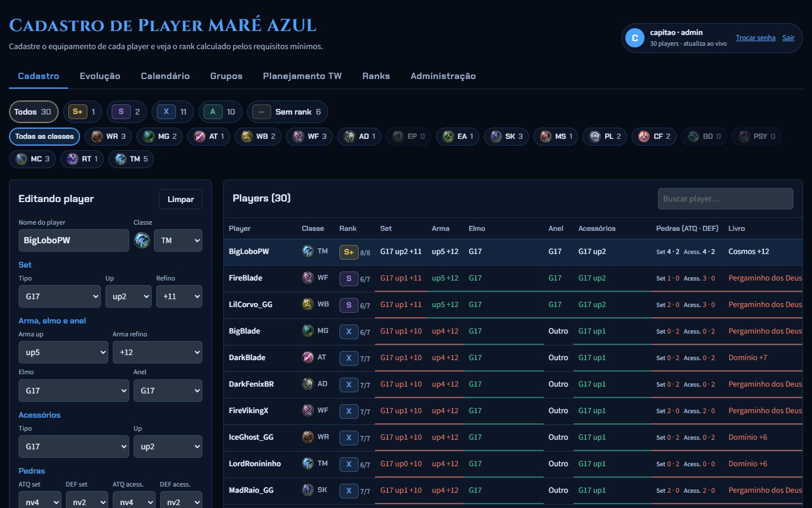Select the FireBlade player row name
This screenshot has width=812, height=508.
pyautogui.click(x=245, y=278)
